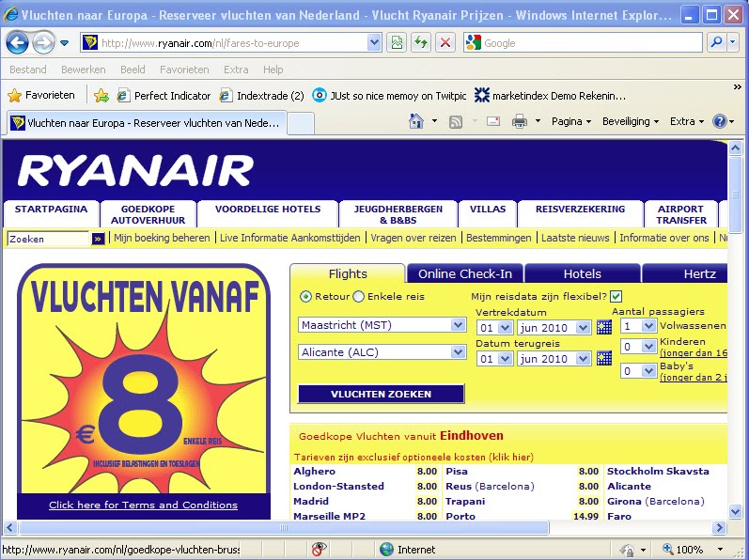749x560 pixels.
Task: Open the Extra menu in menu bar
Action: click(236, 70)
